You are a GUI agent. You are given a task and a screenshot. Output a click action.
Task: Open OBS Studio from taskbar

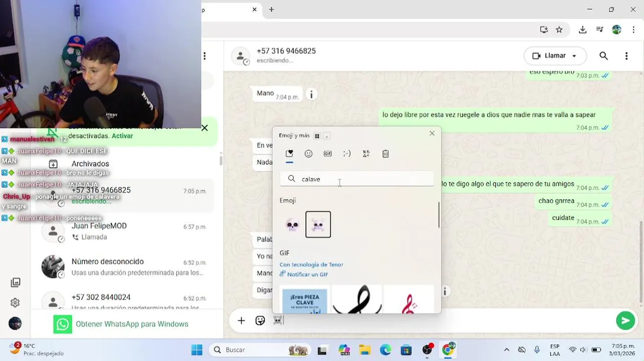pos(427,350)
